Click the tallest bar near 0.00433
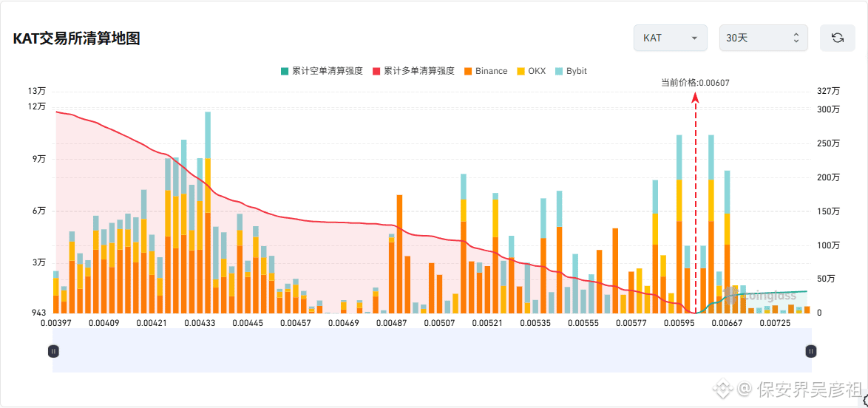 pyautogui.click(x=208, y=213)
